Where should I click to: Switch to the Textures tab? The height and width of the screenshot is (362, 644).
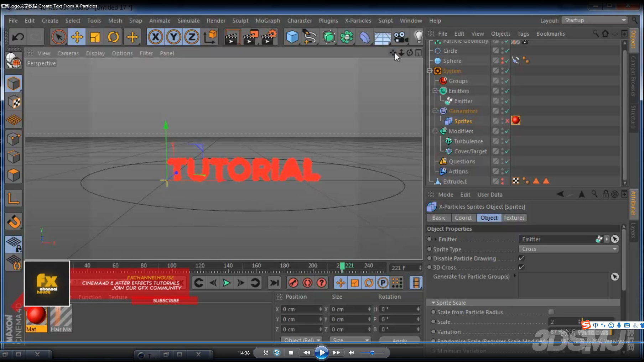(514, 218)
